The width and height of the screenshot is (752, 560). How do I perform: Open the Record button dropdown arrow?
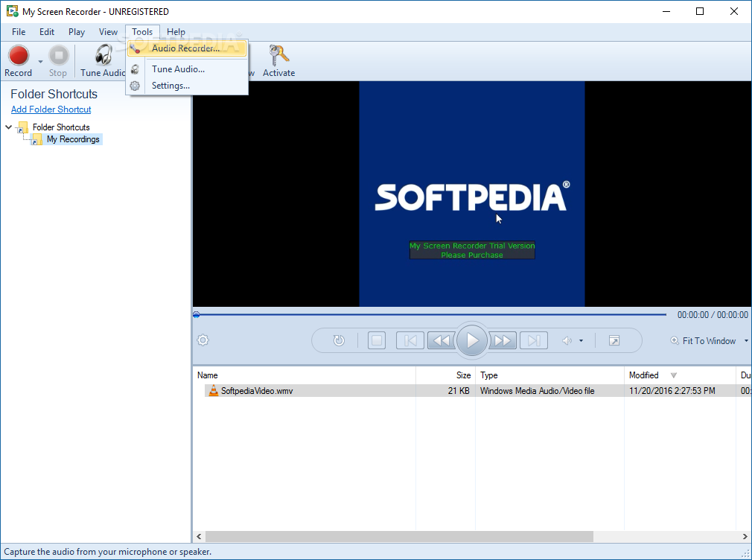click(x=40, y=61)
